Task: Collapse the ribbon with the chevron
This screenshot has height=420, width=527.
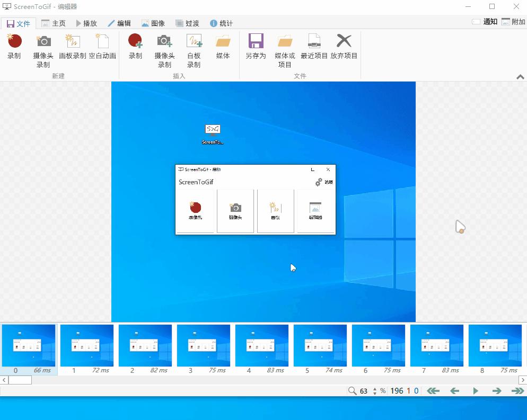Action: [520, 76]
